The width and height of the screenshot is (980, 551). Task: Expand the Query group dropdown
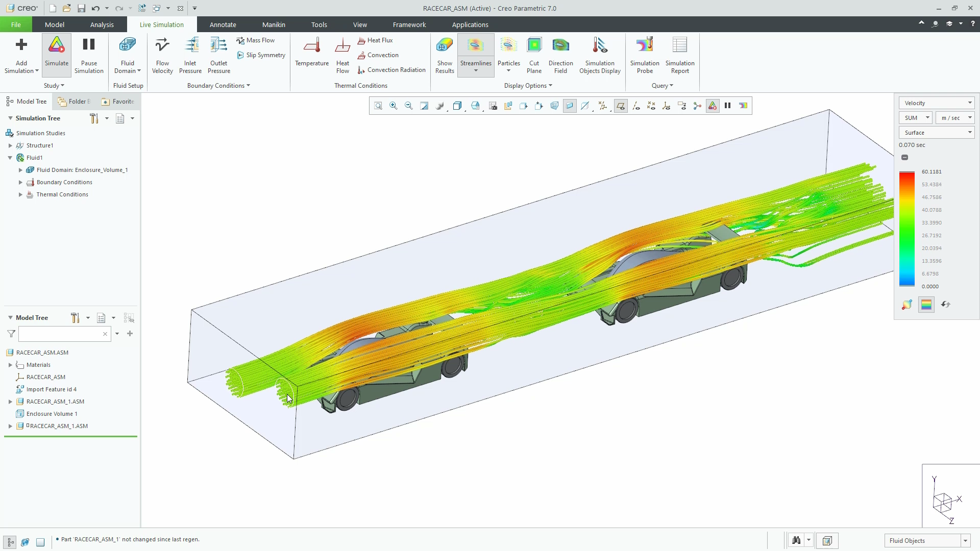tap(662, 86)
